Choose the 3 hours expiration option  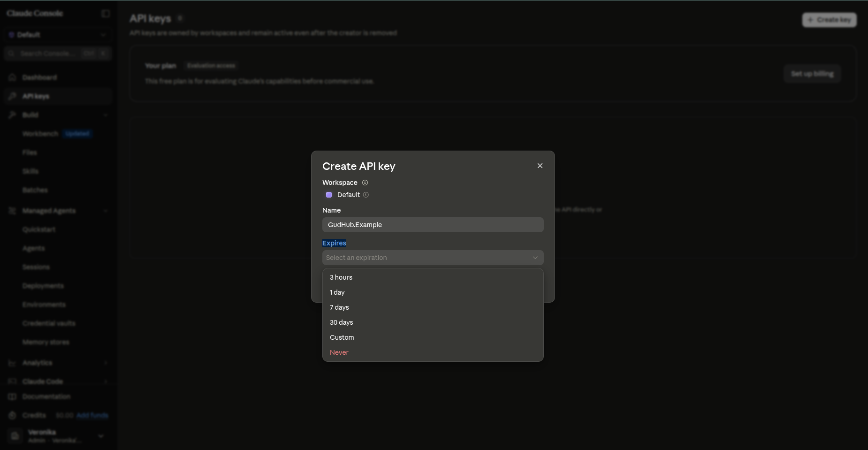pos(433,277)
